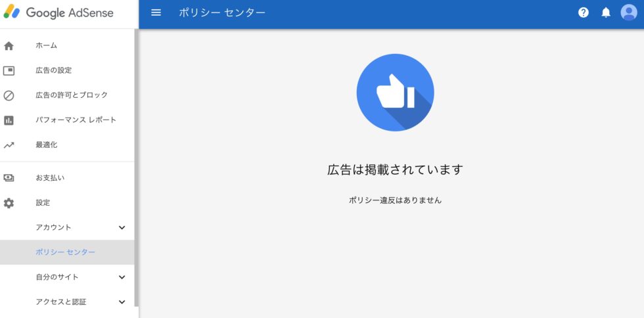Click the settings gear icon
Image resolution: width=644 pixels, height=318 pixels.
coord(9,203)
